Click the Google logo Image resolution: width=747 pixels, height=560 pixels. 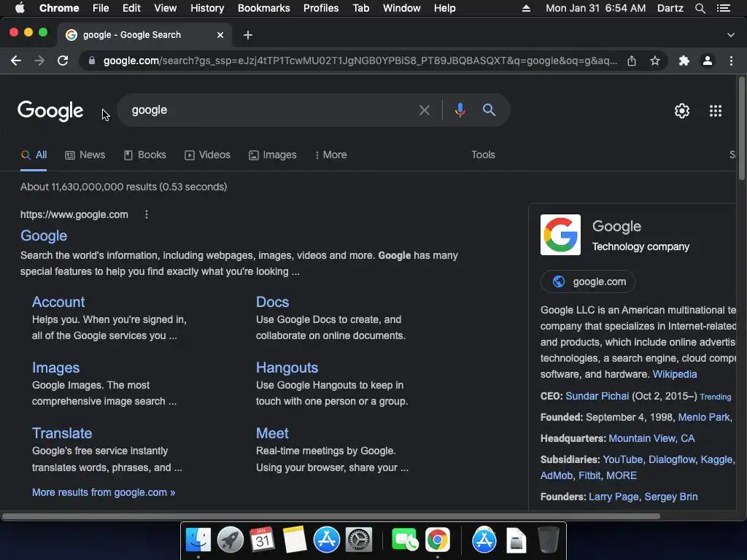(x=50, y=111)
